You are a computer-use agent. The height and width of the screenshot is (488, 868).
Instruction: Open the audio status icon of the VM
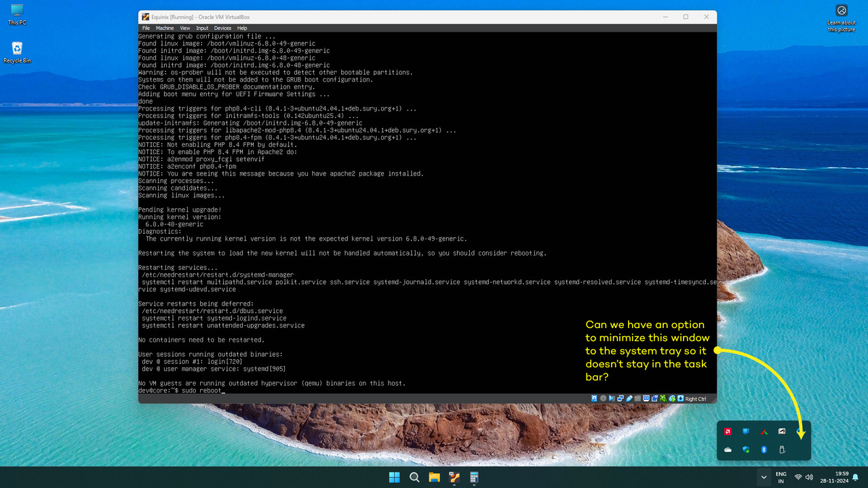[x=612, y=399]
